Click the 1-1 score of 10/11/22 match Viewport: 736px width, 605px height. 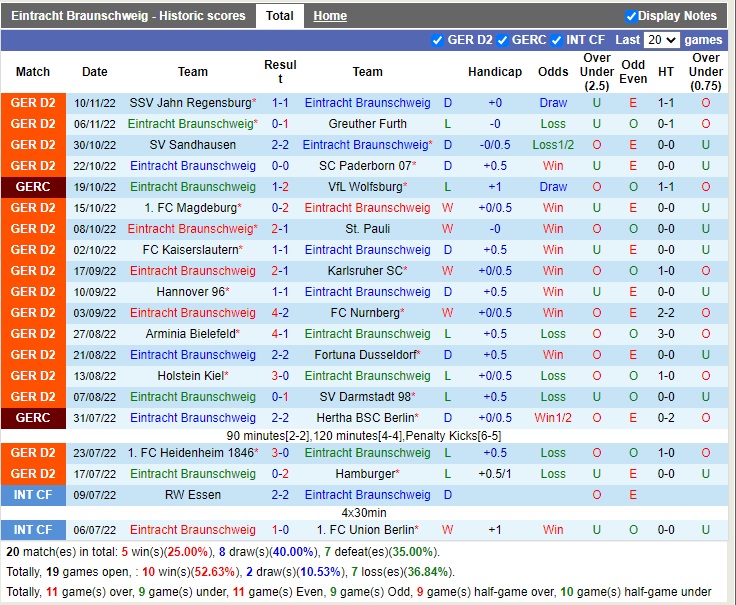tap(280, 103)
